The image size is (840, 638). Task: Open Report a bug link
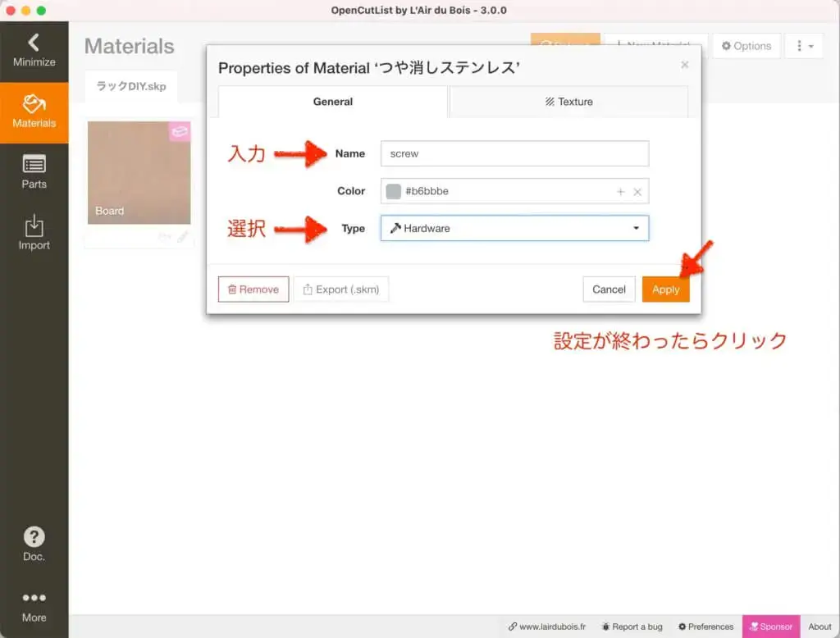[632, 627]
